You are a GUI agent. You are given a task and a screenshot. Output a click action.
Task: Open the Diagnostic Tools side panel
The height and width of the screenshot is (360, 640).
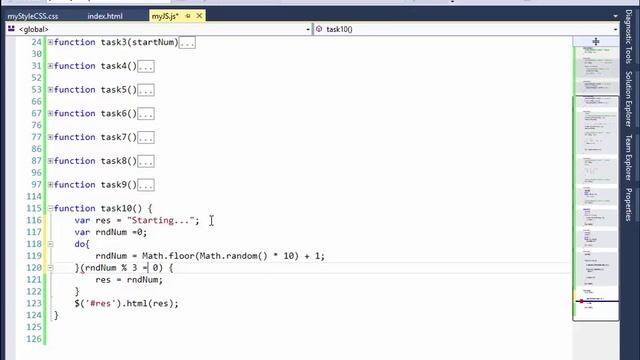click(629, 37)
